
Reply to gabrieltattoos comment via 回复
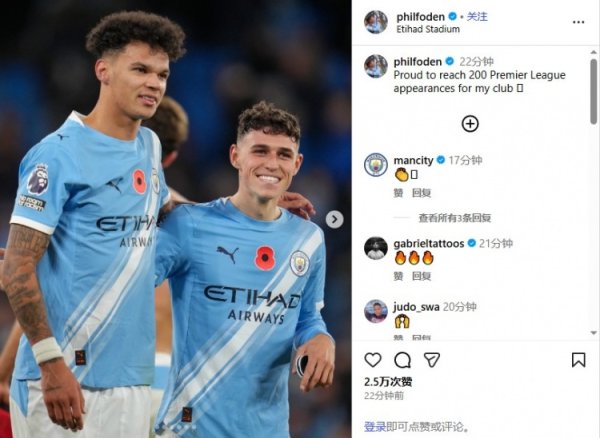click(422, 276)
